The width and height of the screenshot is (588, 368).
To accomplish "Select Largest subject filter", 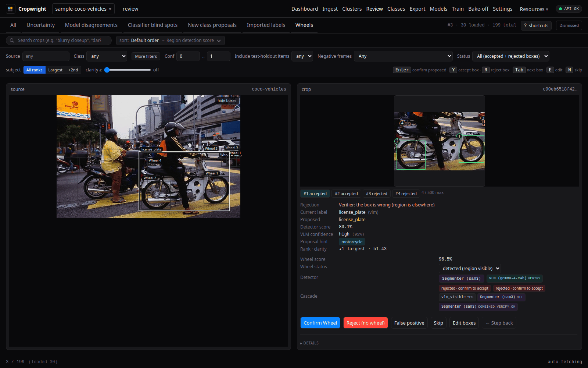I will (55, 70).
